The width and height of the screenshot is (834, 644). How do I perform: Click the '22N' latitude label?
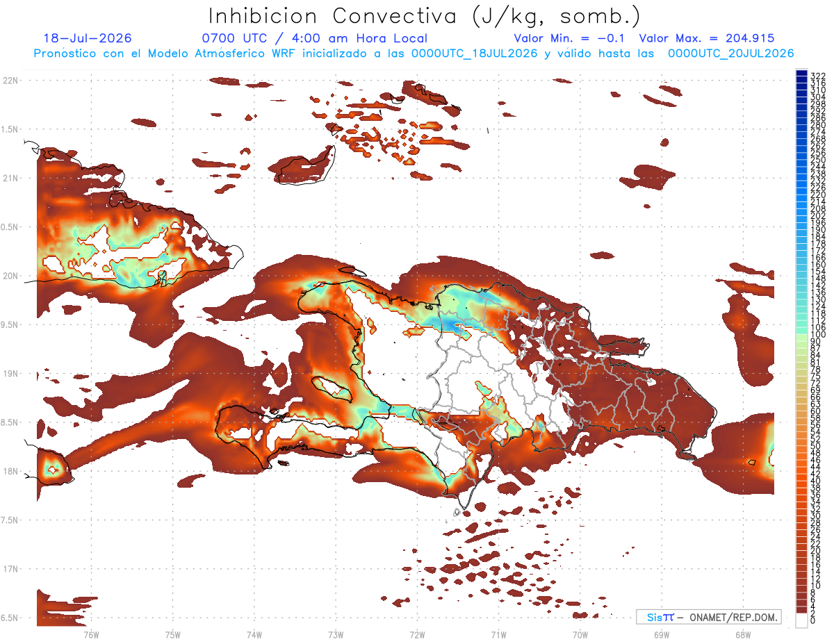tap(10, 80)
